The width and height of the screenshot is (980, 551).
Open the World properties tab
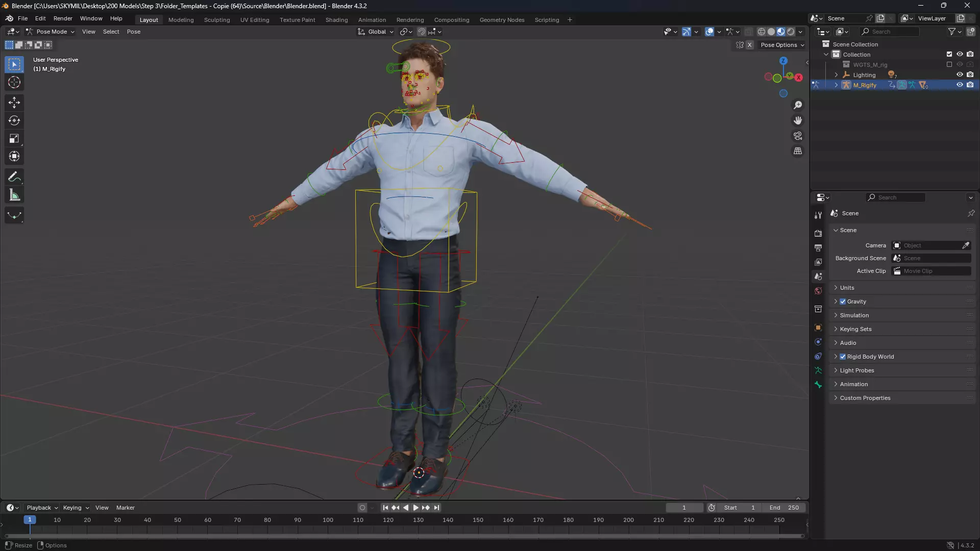pyautogui.click(x=818, y=291)
